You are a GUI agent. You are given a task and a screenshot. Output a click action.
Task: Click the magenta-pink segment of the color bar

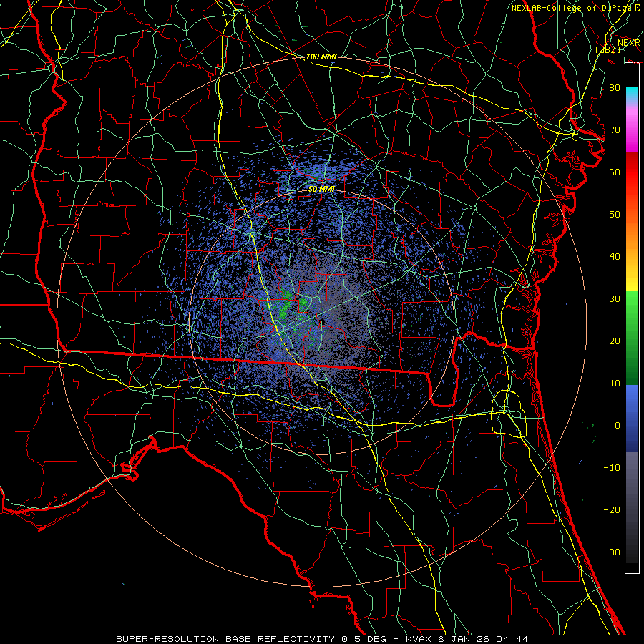coord(632,130)
